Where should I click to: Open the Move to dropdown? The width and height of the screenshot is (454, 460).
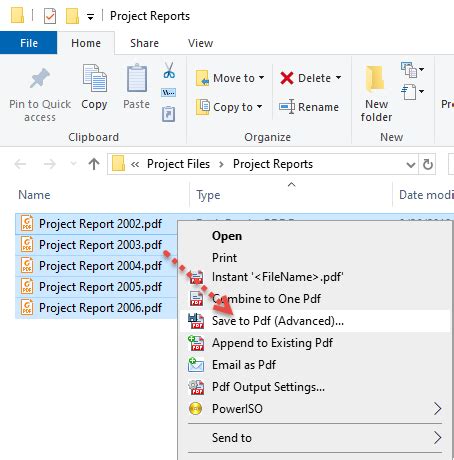(230, 78)
